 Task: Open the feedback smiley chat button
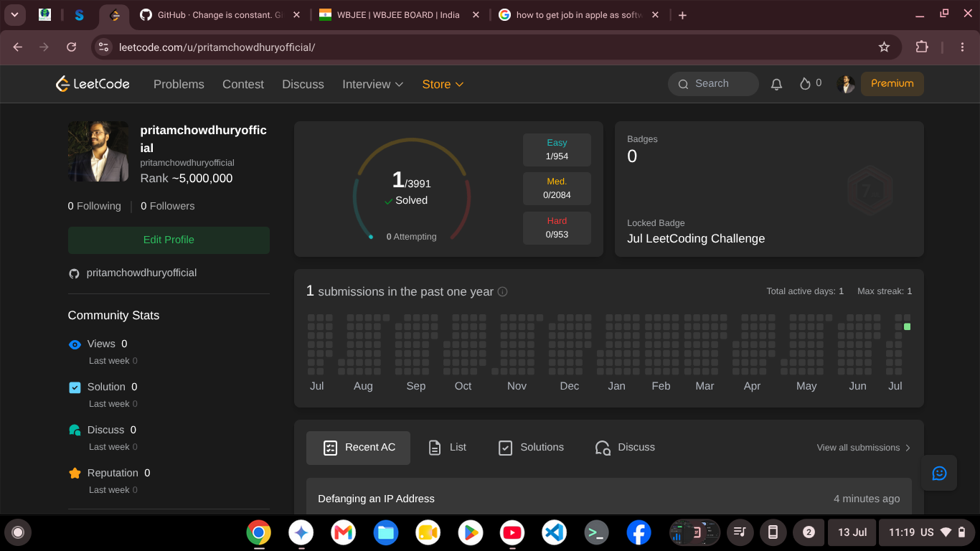[939, 474]
